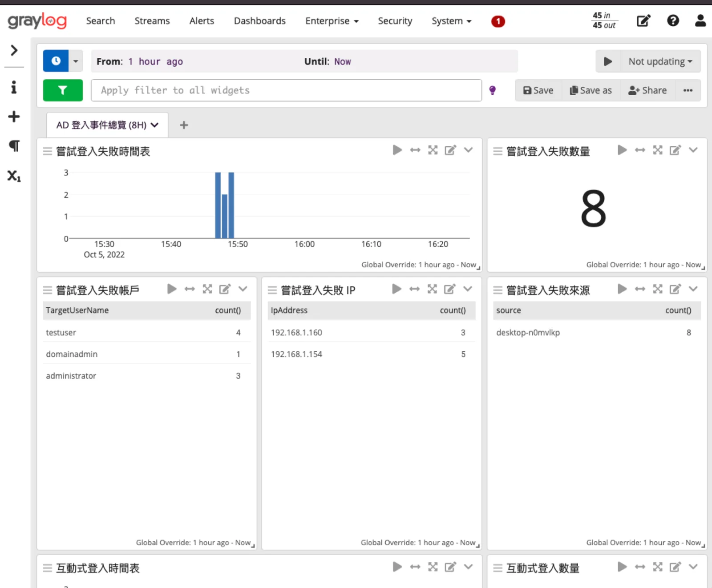Click IP address 192.168.1.154

(x=296, y=354)
